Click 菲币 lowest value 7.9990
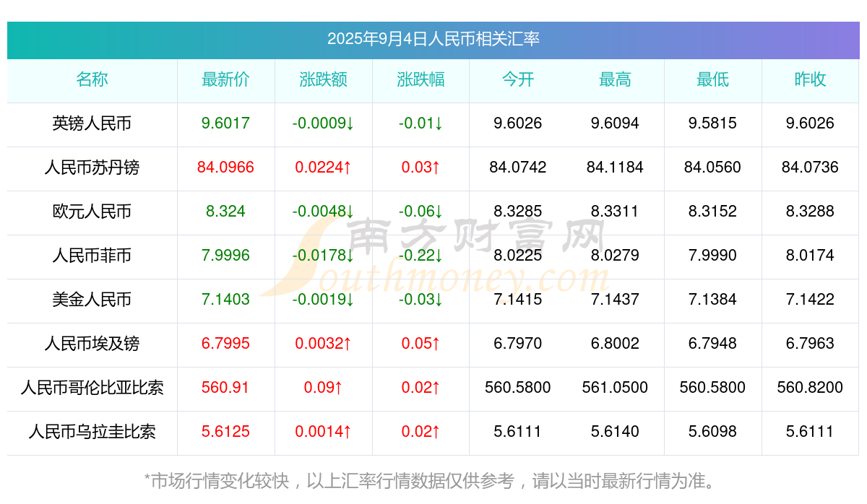Viewport: 867px width, 504px height. pyautogui.click(x=712, y=256)
